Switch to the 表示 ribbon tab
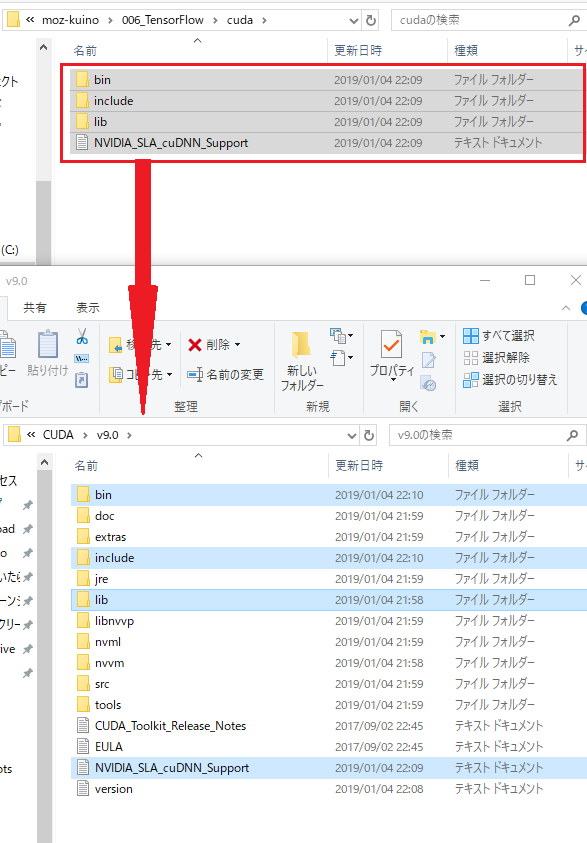Screen dimensions: 587x843 pyautogui.click(x=88, y=308)
